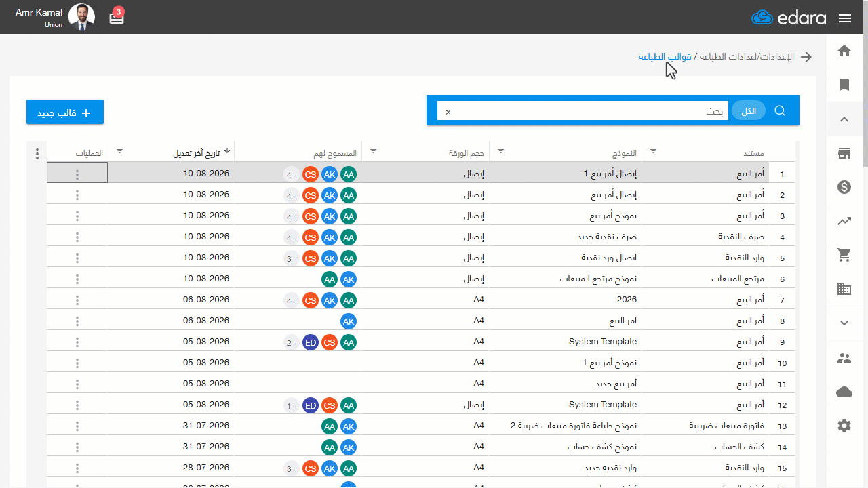Expand sidebar section with down chevron
The height and width of the screenshot is (488, 868).
844,323
